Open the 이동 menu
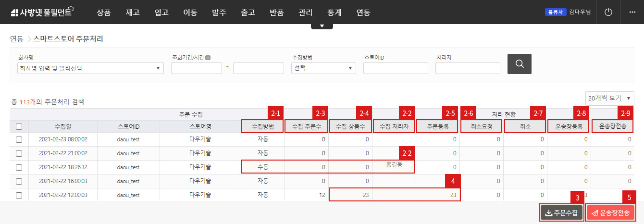This screenshot has height=224, width=644. [x=190, y=12]
